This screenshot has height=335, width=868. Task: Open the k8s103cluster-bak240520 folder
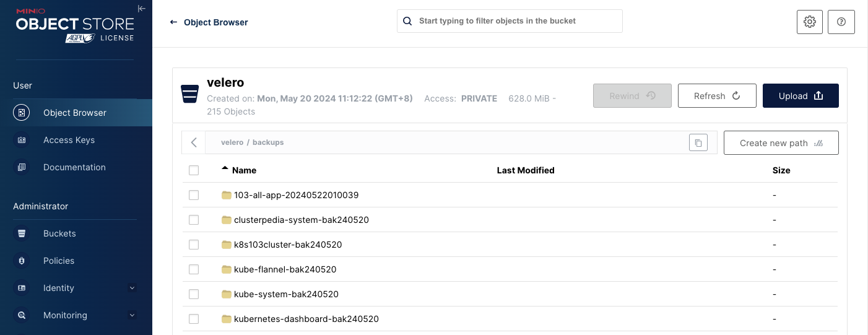click(288, 245)
